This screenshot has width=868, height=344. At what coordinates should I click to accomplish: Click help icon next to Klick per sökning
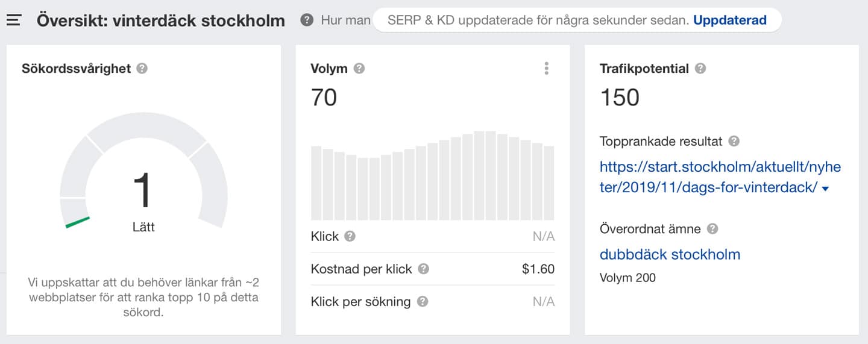pos(423,302)
